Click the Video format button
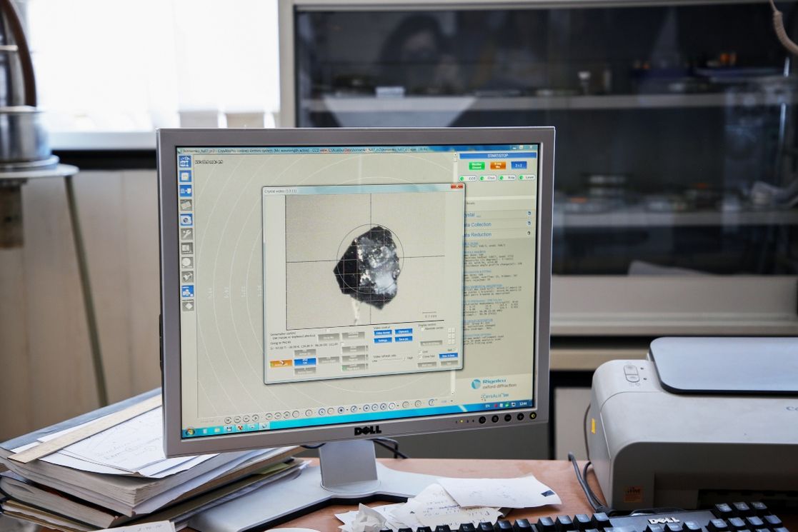This screenshot has width=798, height=532. (383, 333)
